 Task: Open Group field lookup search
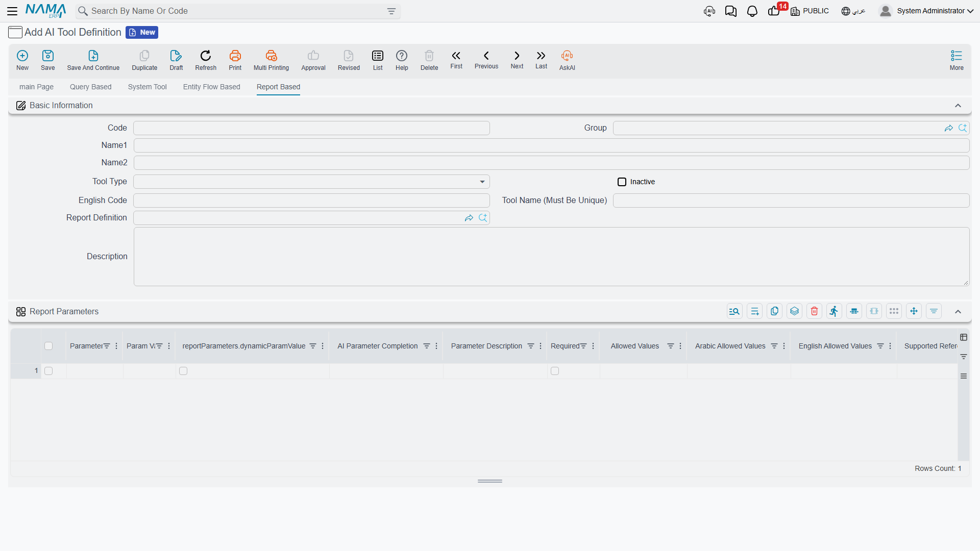963,128
